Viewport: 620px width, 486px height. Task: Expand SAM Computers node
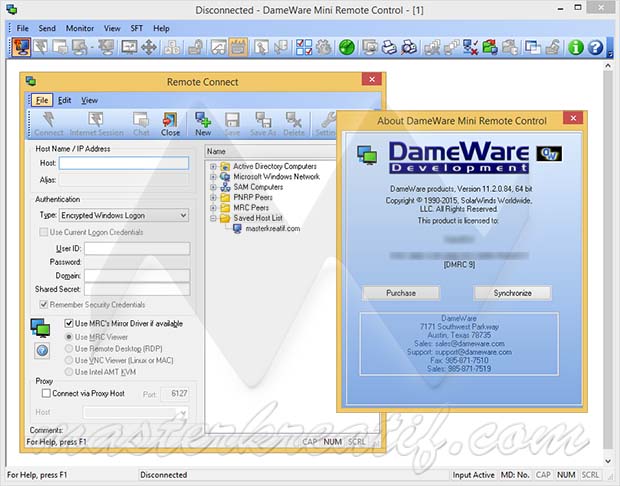tap(213, 187)
